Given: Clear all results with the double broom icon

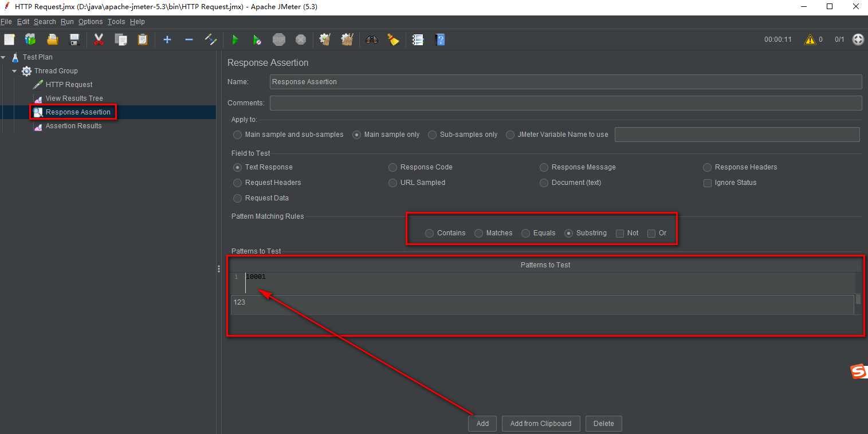Looking at the screenshot, I should point(347,40).
